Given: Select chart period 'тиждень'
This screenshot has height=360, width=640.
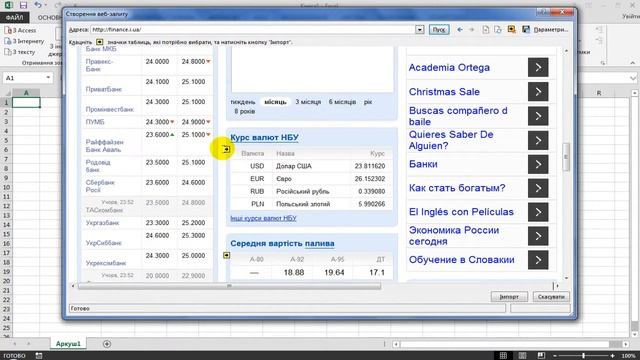Looking at the screenshot, I should click(243, 102).
